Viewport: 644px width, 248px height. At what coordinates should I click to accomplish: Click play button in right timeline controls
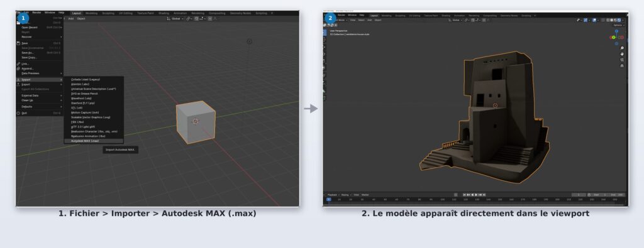[476, 195]
